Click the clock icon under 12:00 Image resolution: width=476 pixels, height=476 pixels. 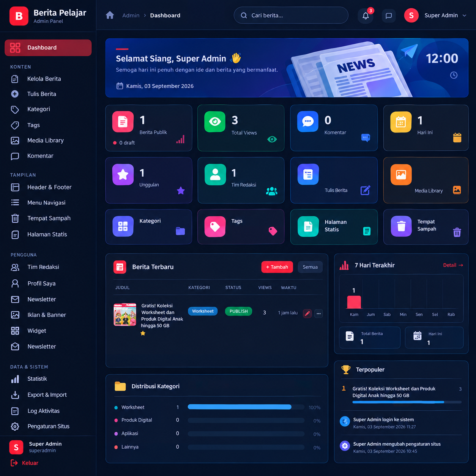pos(454,75)
